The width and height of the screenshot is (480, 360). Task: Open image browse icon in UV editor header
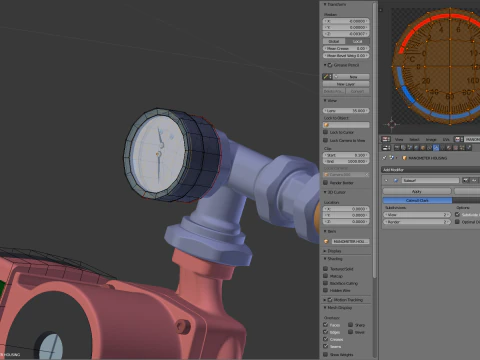click(458, 139)
